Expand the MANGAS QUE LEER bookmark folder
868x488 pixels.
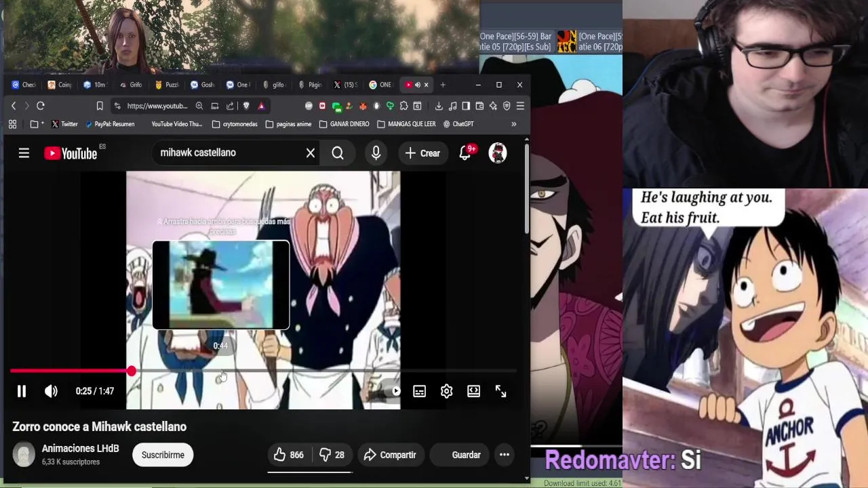[x=406, y=124]
